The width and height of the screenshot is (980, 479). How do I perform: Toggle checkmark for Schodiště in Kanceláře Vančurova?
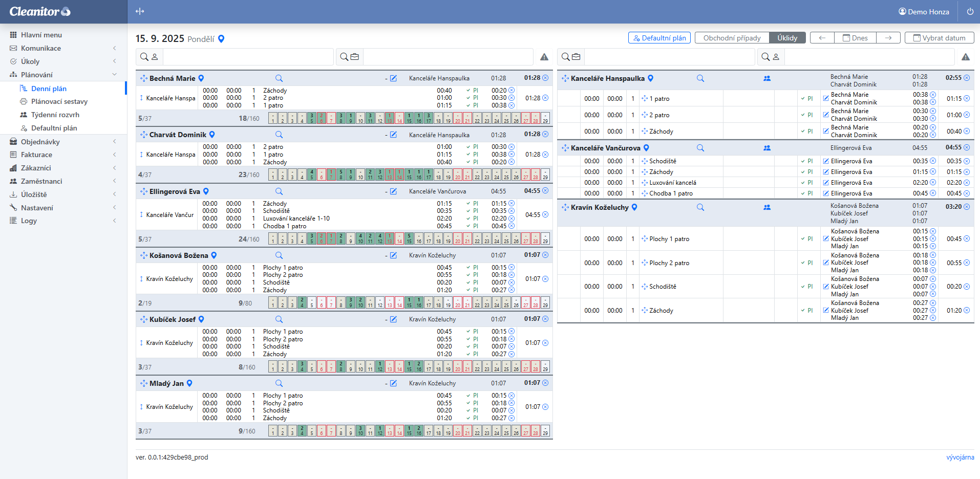(x=802, y=161)
